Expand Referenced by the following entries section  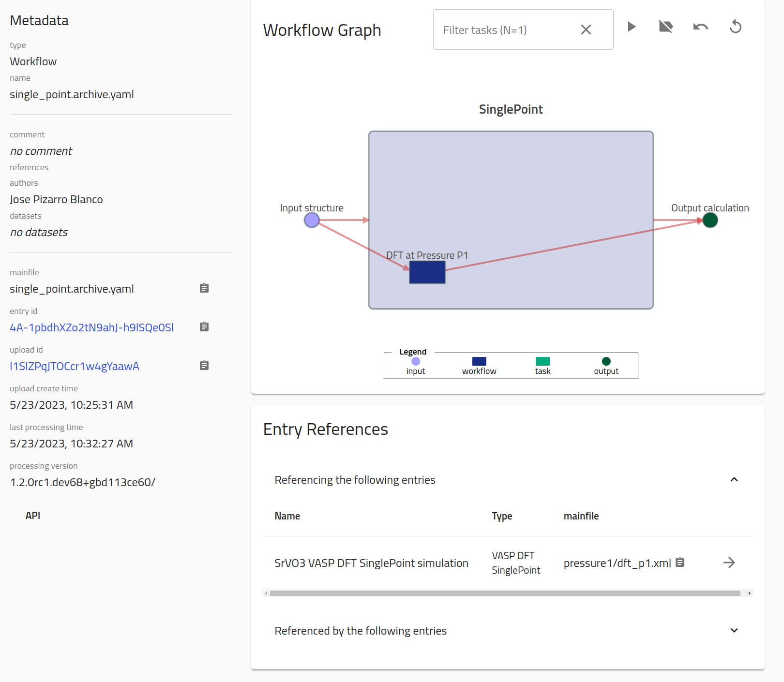(x=734, y=630)
